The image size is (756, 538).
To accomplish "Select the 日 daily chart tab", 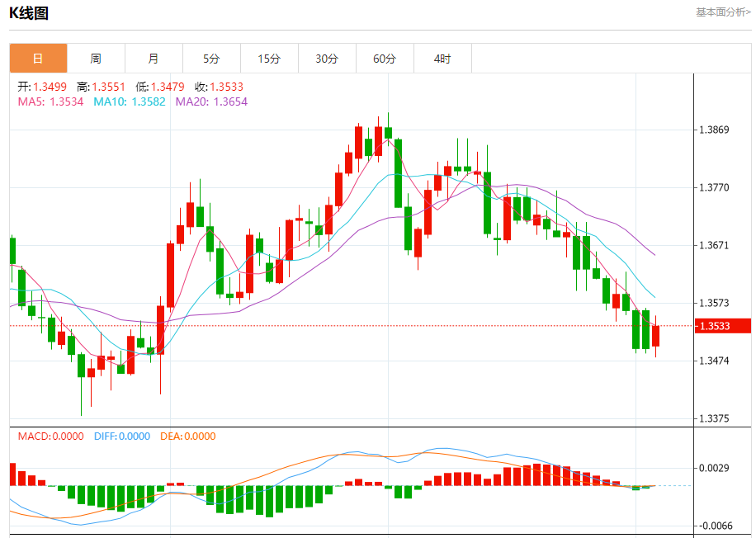I will pos(38,59).
